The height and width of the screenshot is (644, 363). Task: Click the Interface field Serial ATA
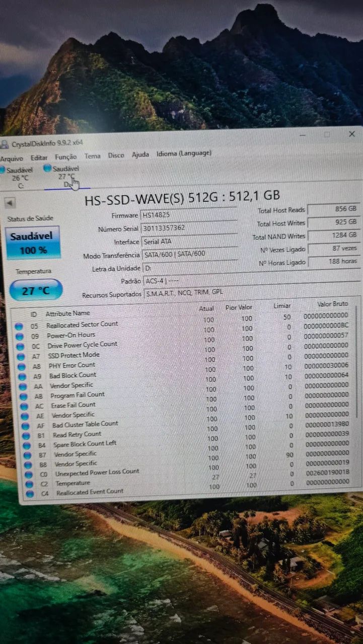[190, 241]
